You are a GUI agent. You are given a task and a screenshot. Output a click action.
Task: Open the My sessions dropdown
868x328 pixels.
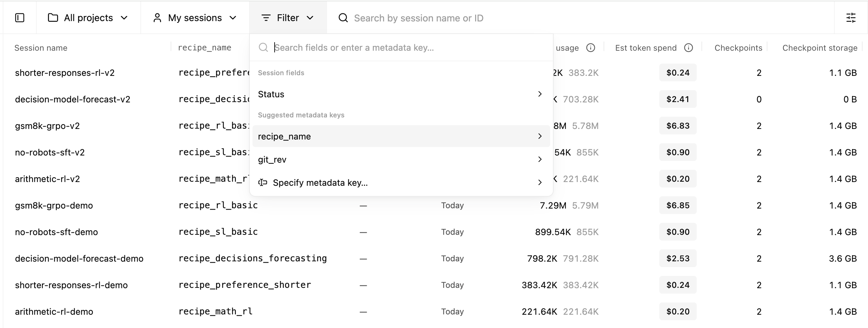(195, 18)
